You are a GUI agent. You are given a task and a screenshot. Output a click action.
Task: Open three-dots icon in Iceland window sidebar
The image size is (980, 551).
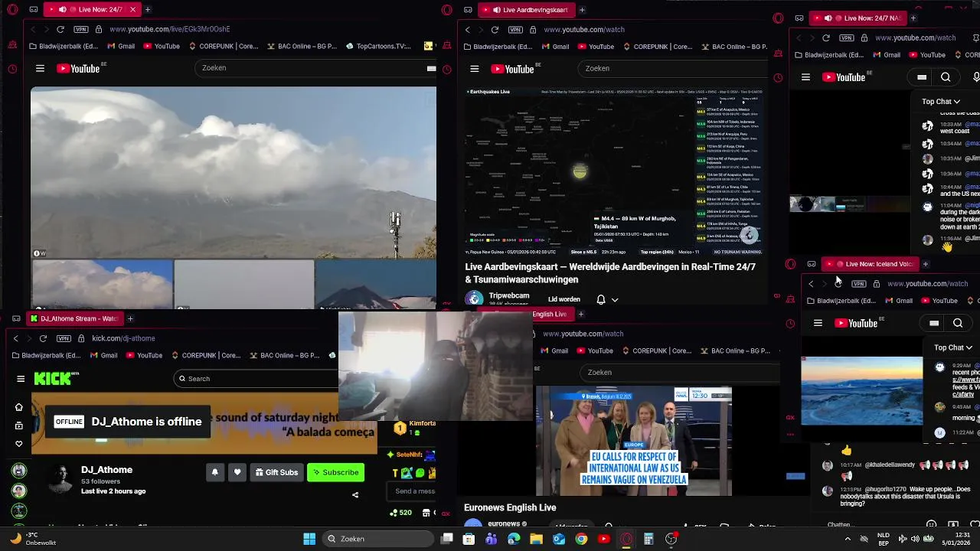point(791,435)
